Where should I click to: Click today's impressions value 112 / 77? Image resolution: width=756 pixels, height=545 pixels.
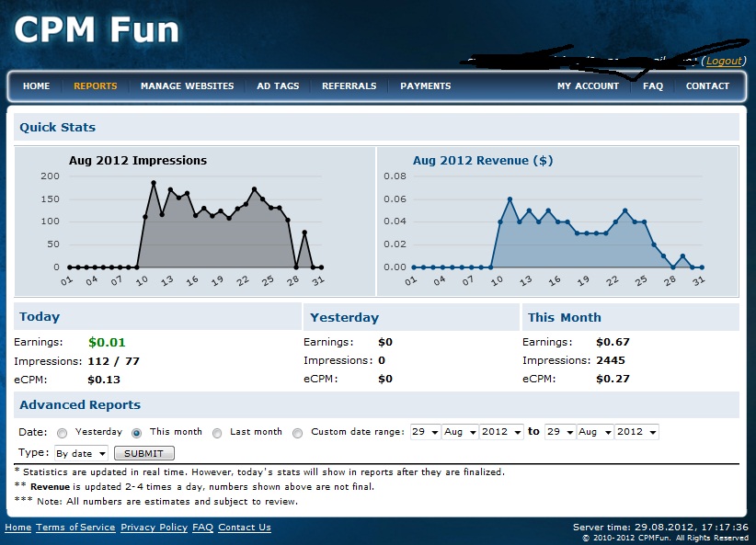click(x=114, y=361)
